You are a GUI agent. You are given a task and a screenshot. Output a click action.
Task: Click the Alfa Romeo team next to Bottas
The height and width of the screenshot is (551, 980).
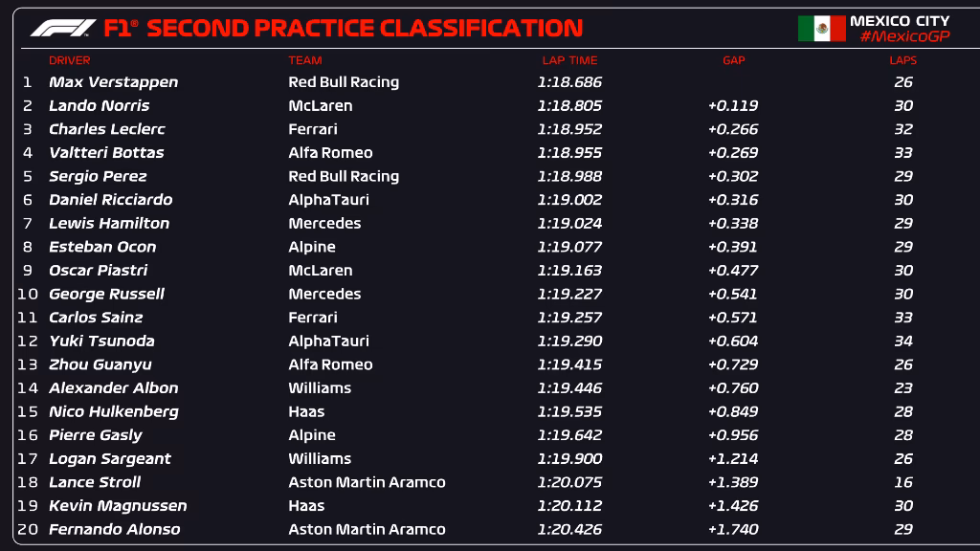point(330,153)
